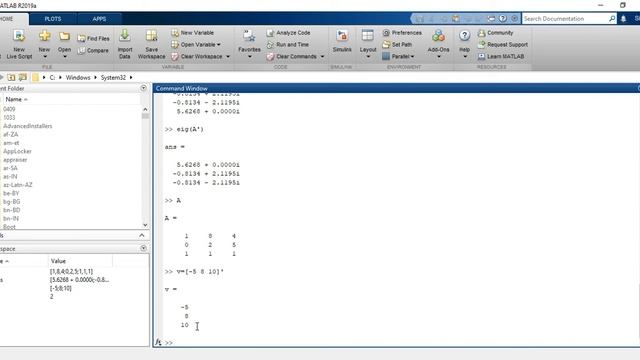This screenshot has width=640, height=360.
Task: Switch to the PLOTS tab
Action: point(53,19)
